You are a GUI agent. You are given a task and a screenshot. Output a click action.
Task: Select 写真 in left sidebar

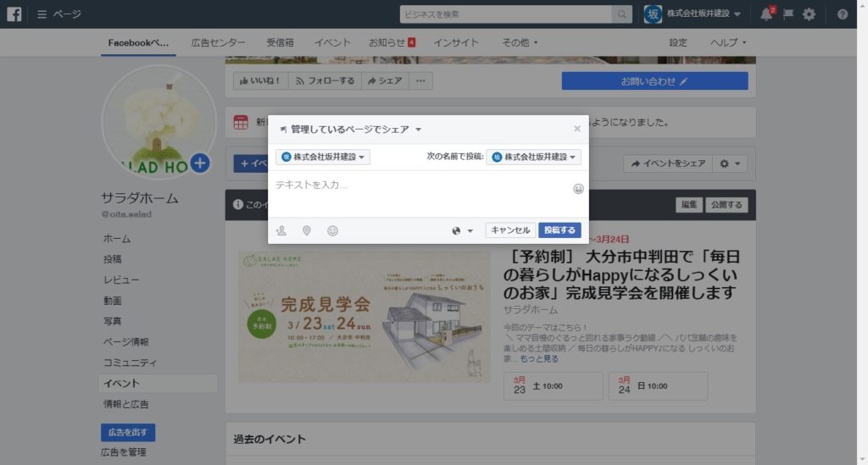tap(113, 321)
